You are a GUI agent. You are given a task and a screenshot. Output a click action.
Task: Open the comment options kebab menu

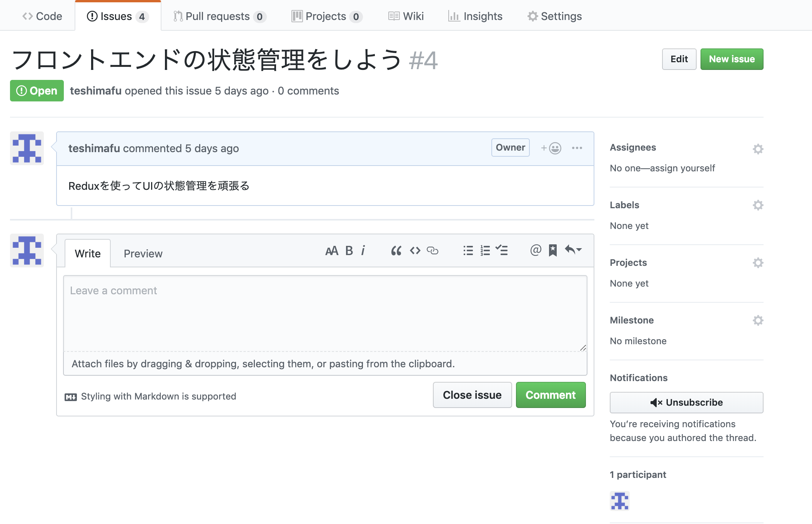pyautogui.click(x=577, y=148)
